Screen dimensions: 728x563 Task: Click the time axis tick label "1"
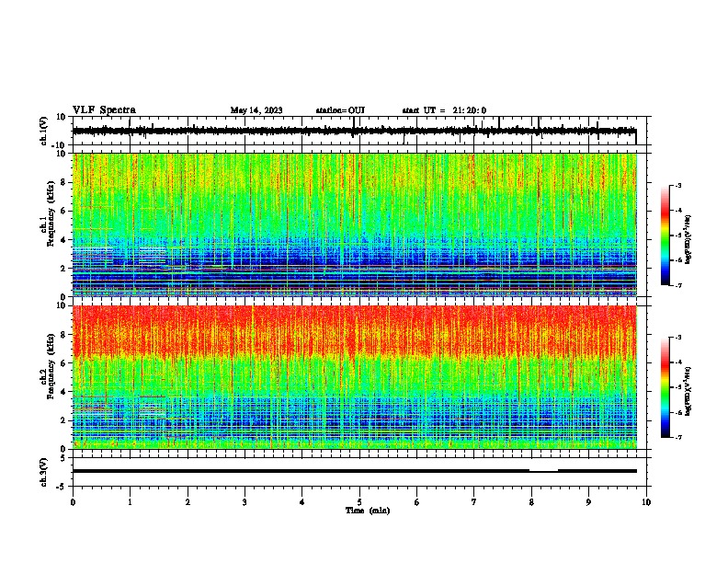pyautogui.click(x=130, y=502)
